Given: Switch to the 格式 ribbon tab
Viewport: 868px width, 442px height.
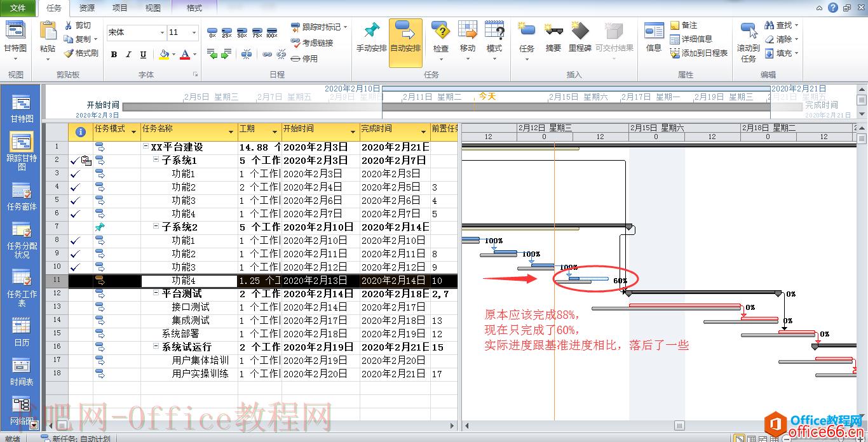Looking at the screenshot, I should 194,8.
